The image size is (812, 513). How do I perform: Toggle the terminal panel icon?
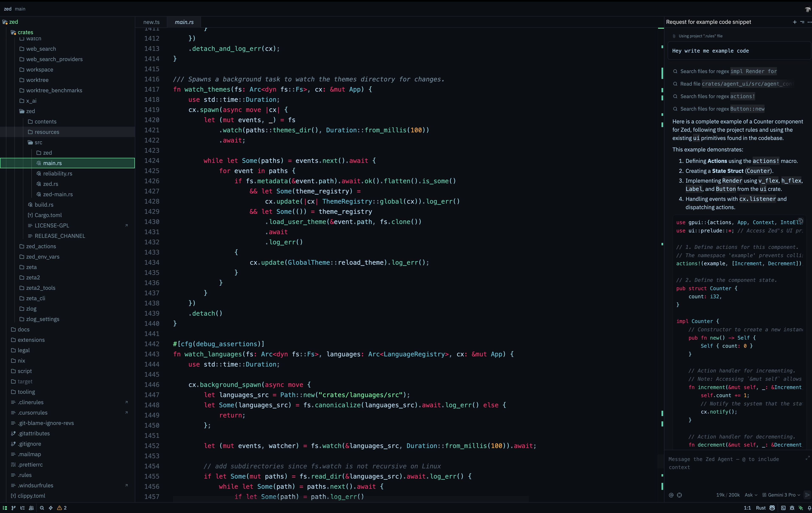(783, 508)
